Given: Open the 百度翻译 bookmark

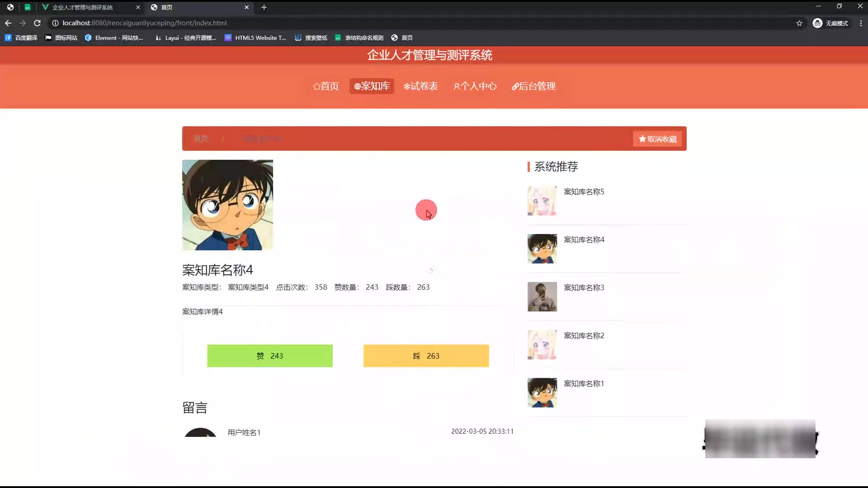Looking at the screenshot, I should pyautogui.click(x=21, y=38).
